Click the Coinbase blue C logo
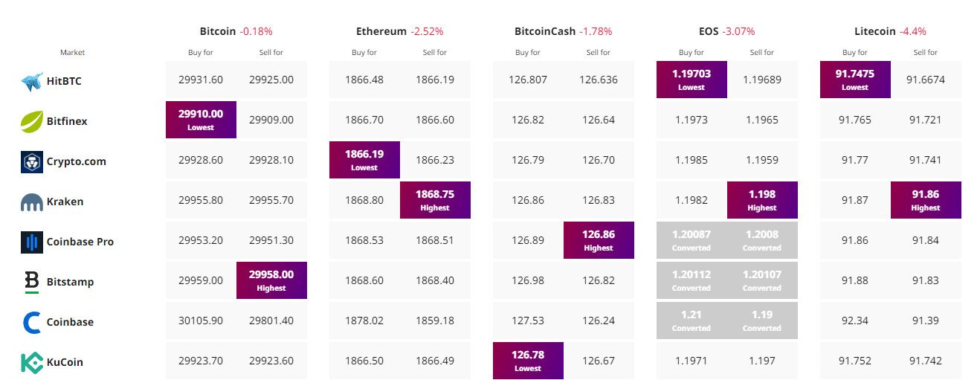The width and height of the screenshot is (980, 380). [32, 322]
